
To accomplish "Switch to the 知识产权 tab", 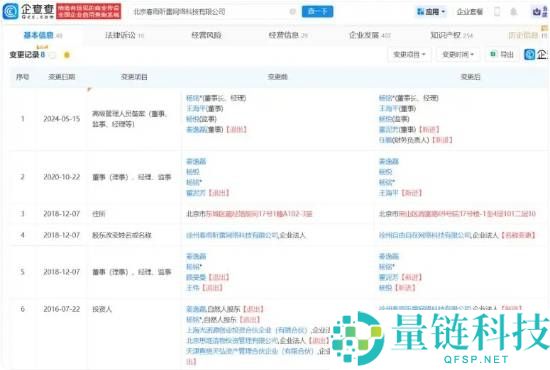I will tap(451, 35).
